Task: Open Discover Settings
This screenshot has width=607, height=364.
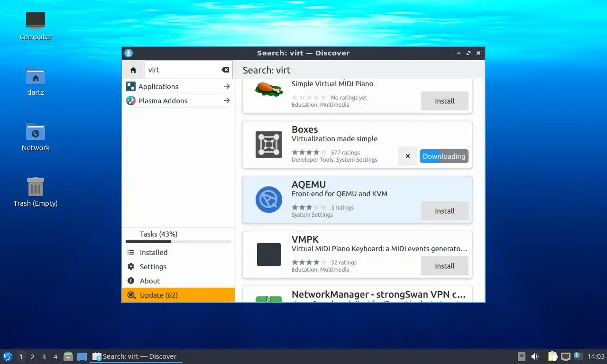Action: [178, 267]
